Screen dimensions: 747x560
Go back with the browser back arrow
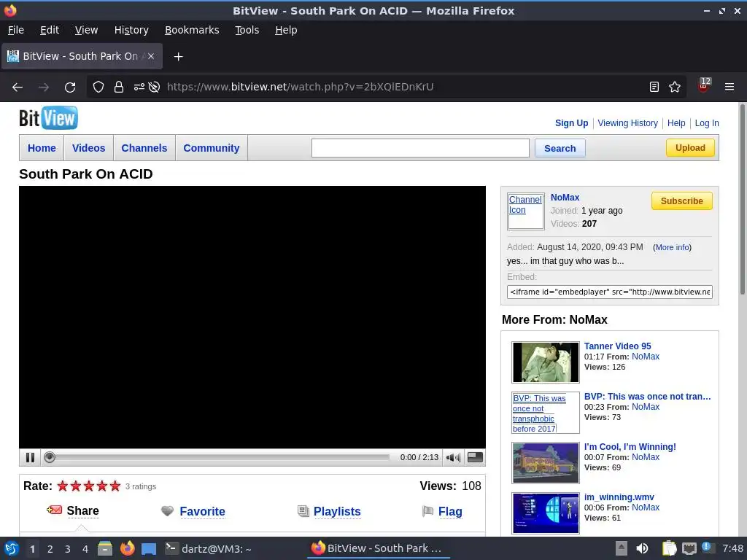[18, 87]
